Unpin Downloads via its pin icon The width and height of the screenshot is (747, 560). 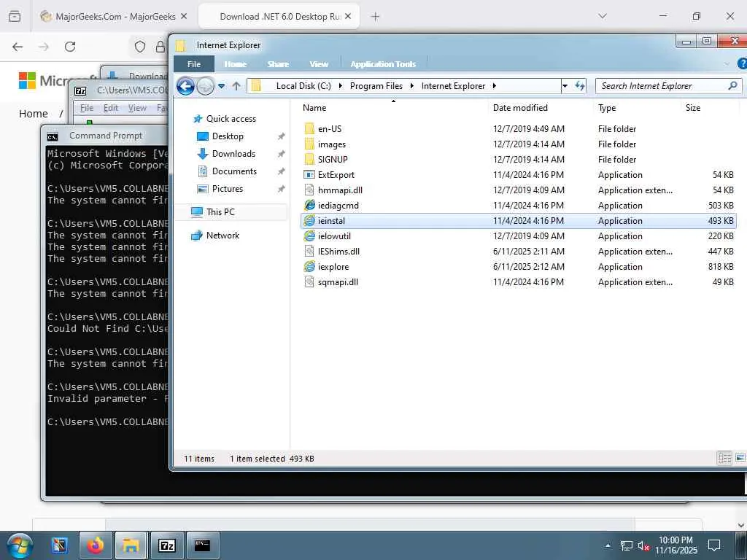(x=281, y=154)
